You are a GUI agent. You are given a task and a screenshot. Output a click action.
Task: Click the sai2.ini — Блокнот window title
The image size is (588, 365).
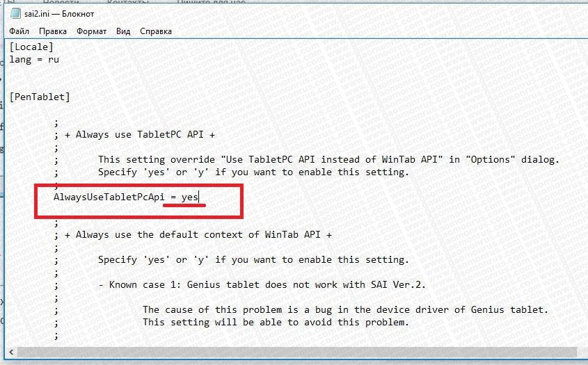tap(59, 14)
